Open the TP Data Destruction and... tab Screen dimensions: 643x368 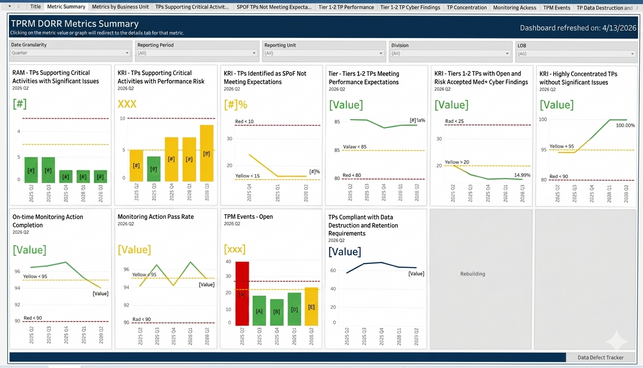click(x=604, y=7)
